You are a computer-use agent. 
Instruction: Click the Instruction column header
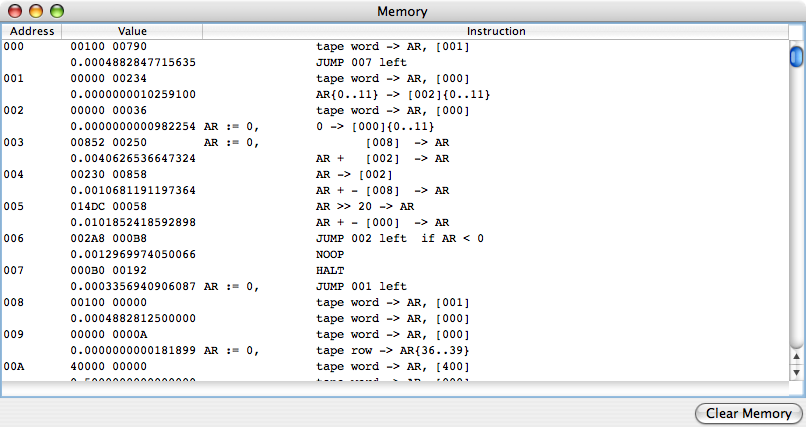coord(496,31)
